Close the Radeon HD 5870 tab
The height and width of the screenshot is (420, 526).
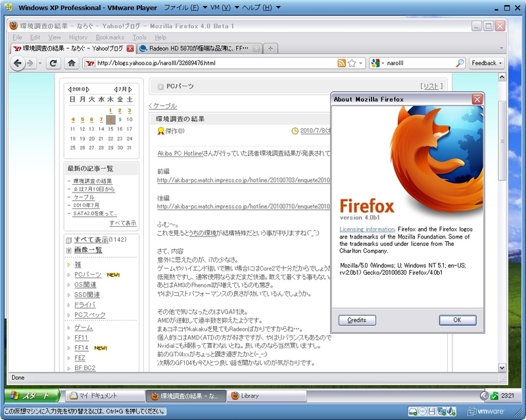click(x=256, y=49)
